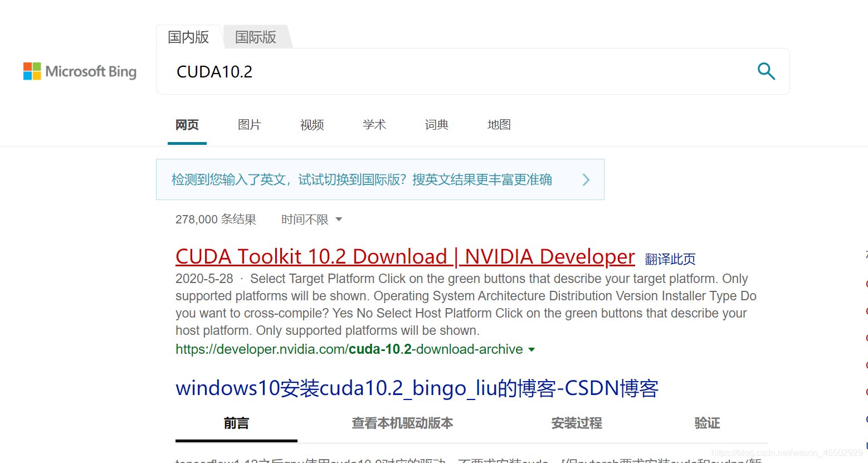868x463 pixels.
Task: Click the 278,000 条结果 count text
Action: (x=216, y=220)
